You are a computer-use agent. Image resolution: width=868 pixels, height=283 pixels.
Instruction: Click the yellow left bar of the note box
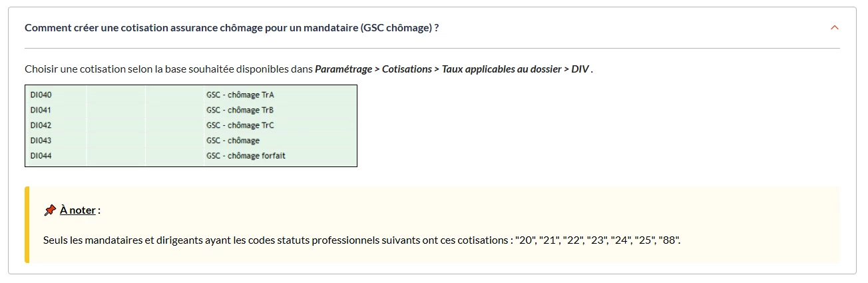27,225
